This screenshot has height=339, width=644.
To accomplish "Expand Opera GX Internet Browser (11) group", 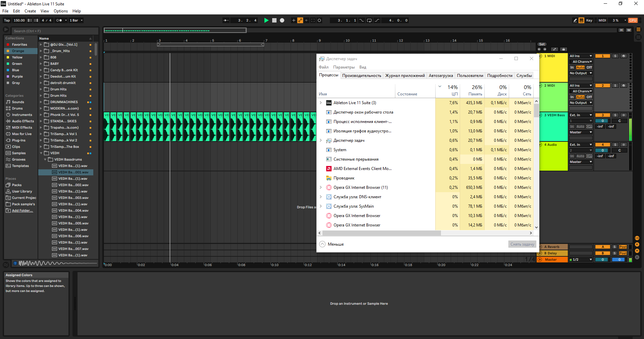I will (x=320, y=187).
